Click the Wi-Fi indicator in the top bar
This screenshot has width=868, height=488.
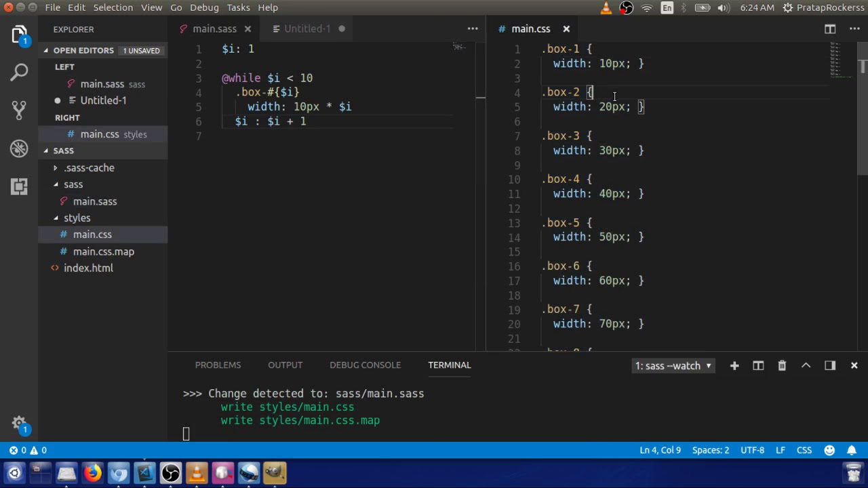point(647,7)
